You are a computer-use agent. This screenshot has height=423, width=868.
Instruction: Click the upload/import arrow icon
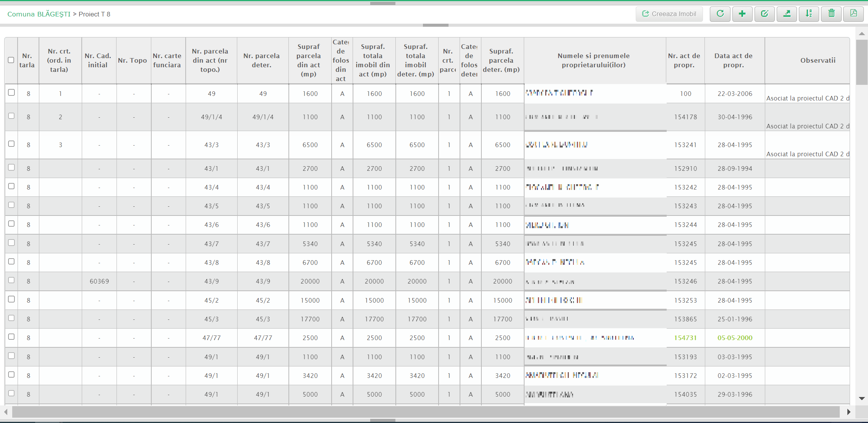(x=787, y=14)
